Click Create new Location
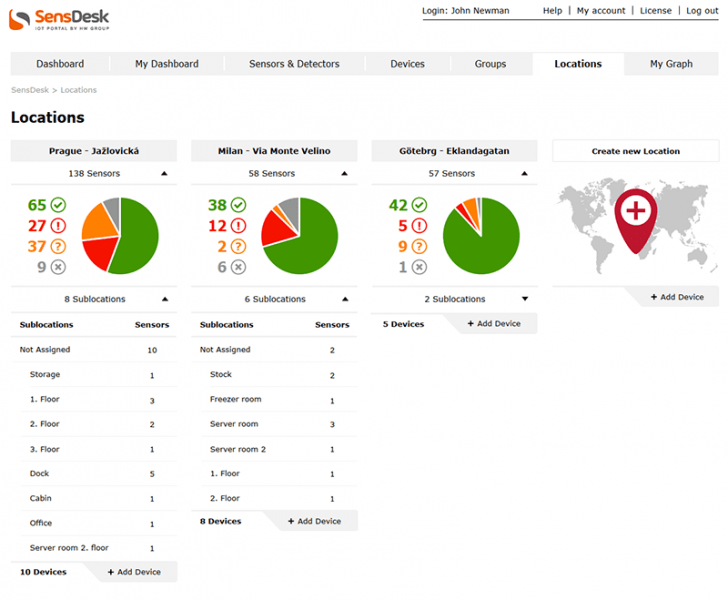Image resolution: width=728 pixels, height=600 pixels. (635, 151)
